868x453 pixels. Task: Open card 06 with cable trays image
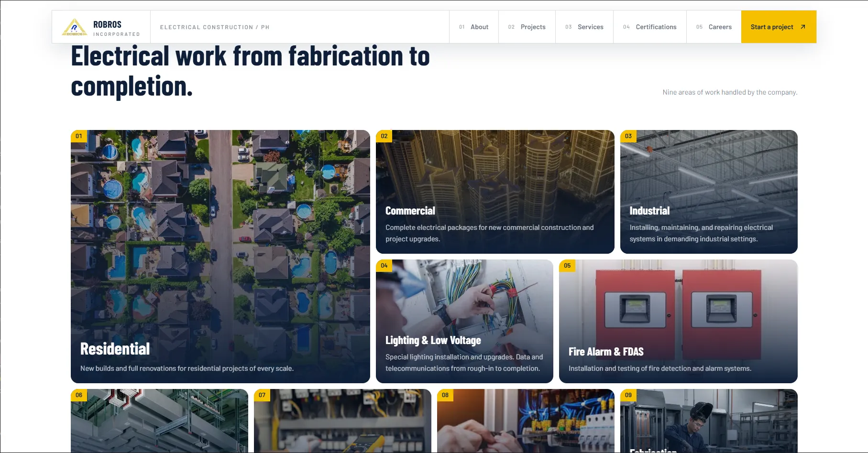(159, 421)
